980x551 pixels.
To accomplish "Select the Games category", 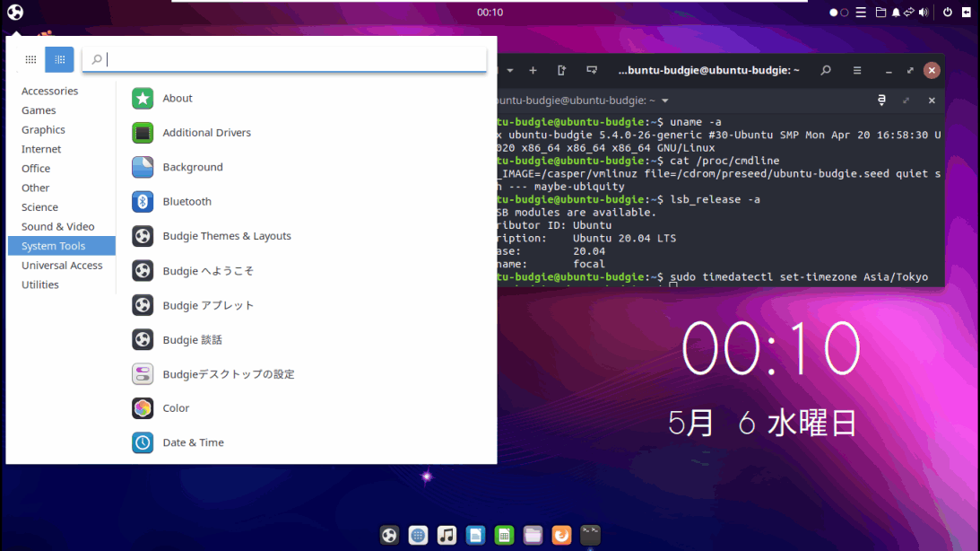I will 61,110.
